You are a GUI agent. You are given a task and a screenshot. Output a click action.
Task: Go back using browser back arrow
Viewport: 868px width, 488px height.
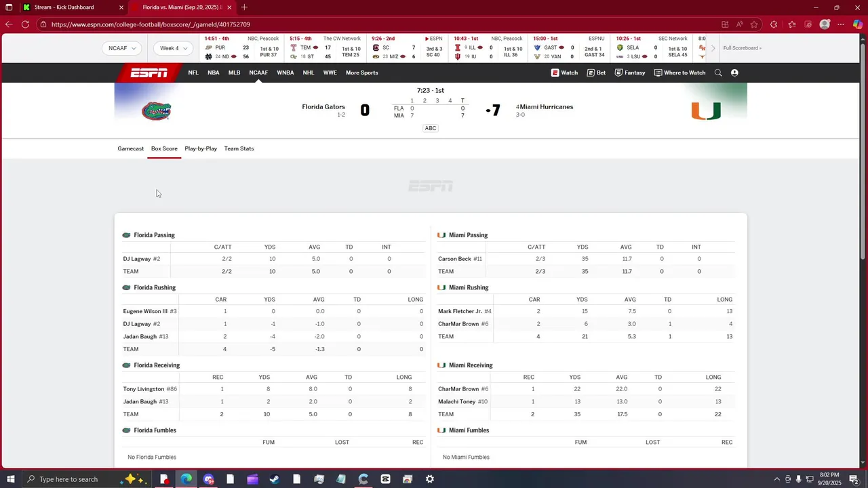coord(8,24)
